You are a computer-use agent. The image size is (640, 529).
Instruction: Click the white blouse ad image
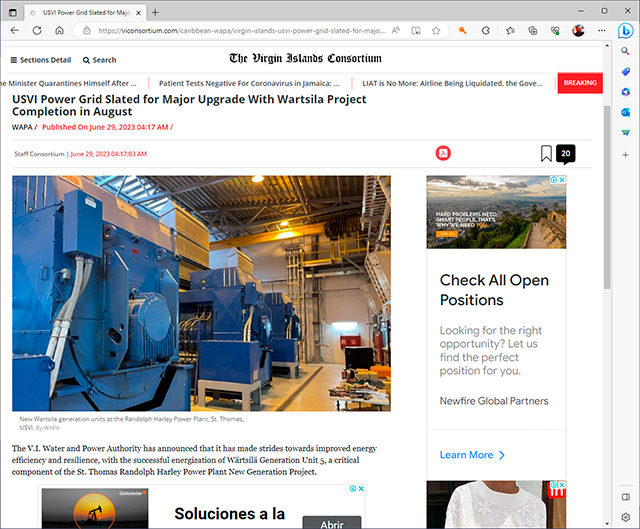coord(496,505)
